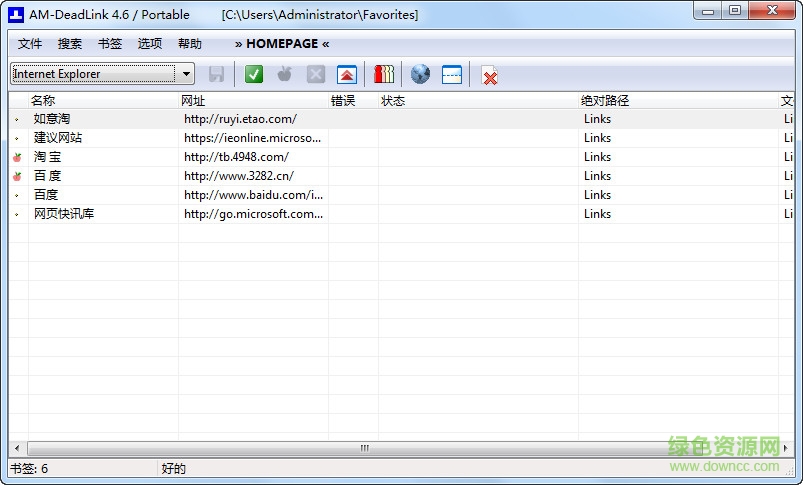Image resolution: width=803 pixels, height=485 pixels.
Task: Open the 帮助 menu
Action: pyautogui.click(x=189, y=44)
